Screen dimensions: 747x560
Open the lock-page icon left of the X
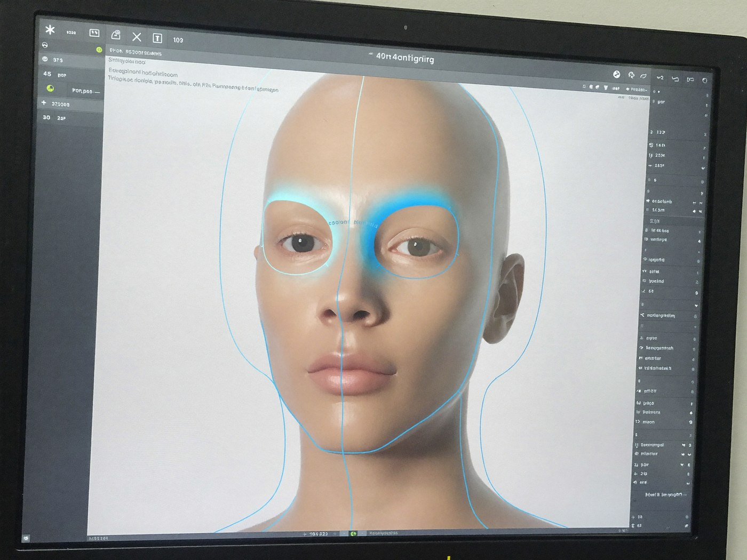(x=116, y=35)
